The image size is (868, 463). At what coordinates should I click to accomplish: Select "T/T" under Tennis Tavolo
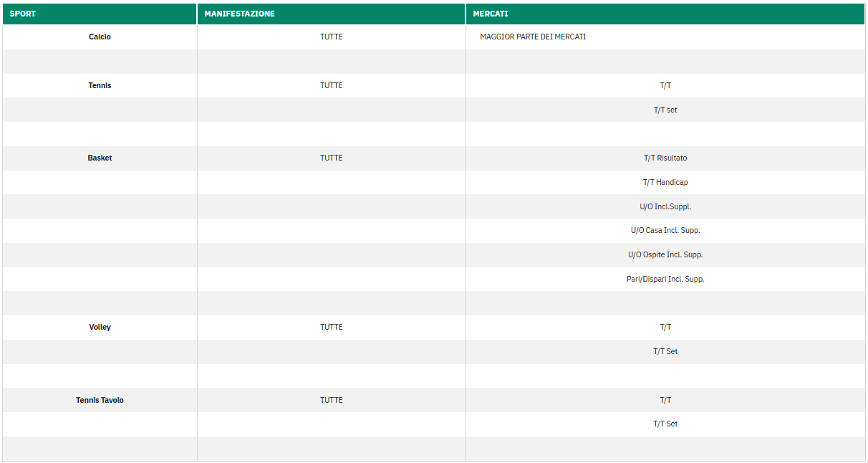(x=665, y=400)
